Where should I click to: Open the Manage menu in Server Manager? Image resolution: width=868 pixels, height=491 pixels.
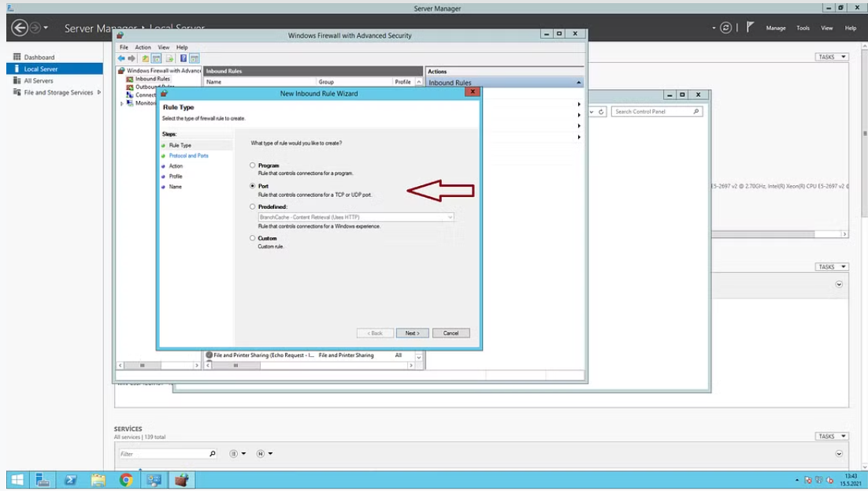(x=776, y=28)
